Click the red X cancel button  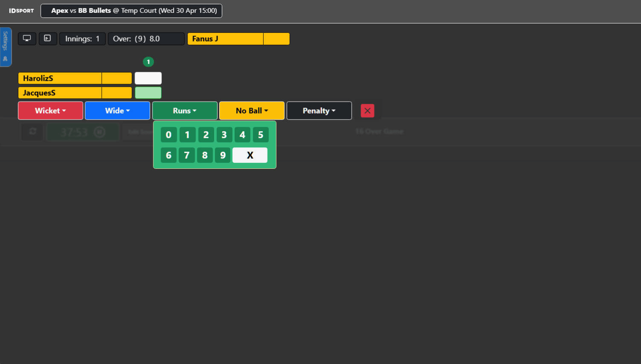[x=367, y=111]
